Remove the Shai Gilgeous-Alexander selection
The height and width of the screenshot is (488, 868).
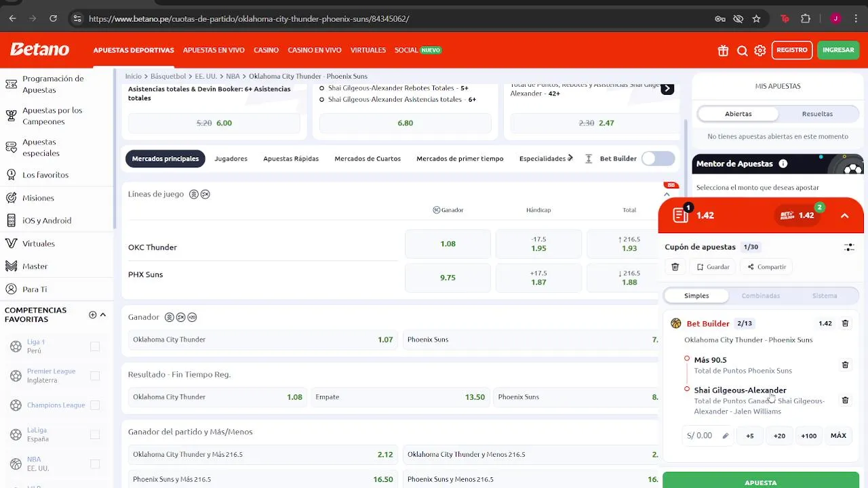pos(845,400)
